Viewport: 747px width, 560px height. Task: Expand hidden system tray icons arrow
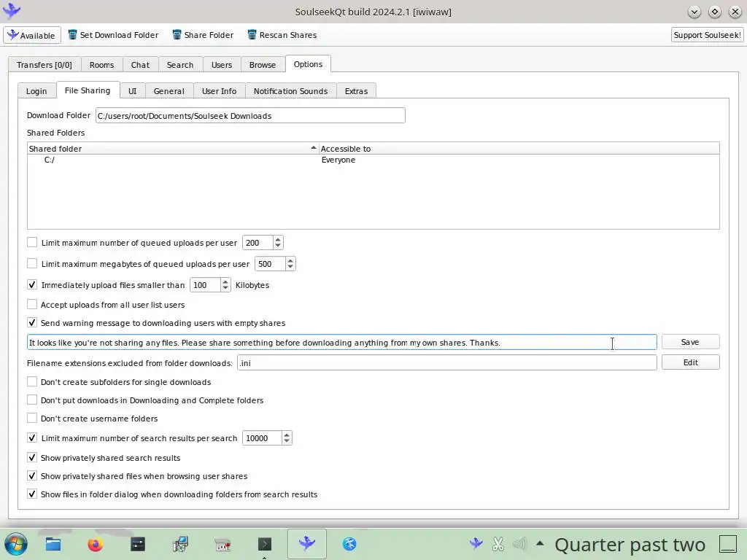(540, 542)
